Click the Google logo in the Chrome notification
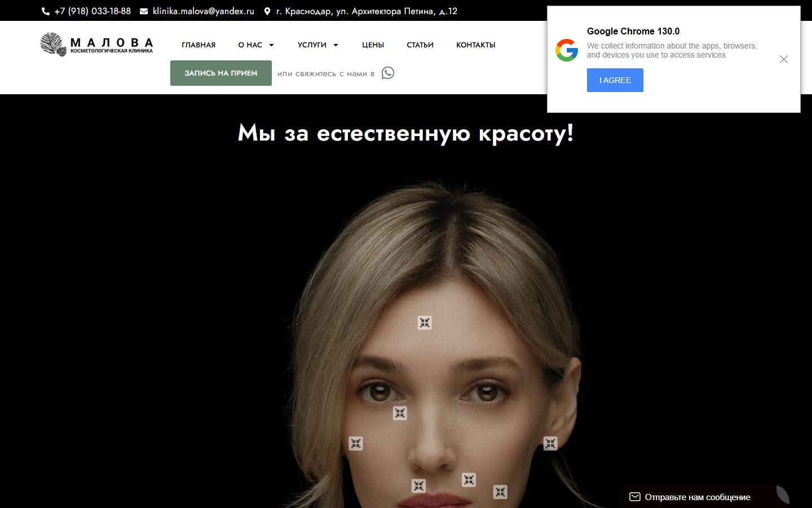The height and width of the screenshot is (508, 812). click(x=567, y=50)
